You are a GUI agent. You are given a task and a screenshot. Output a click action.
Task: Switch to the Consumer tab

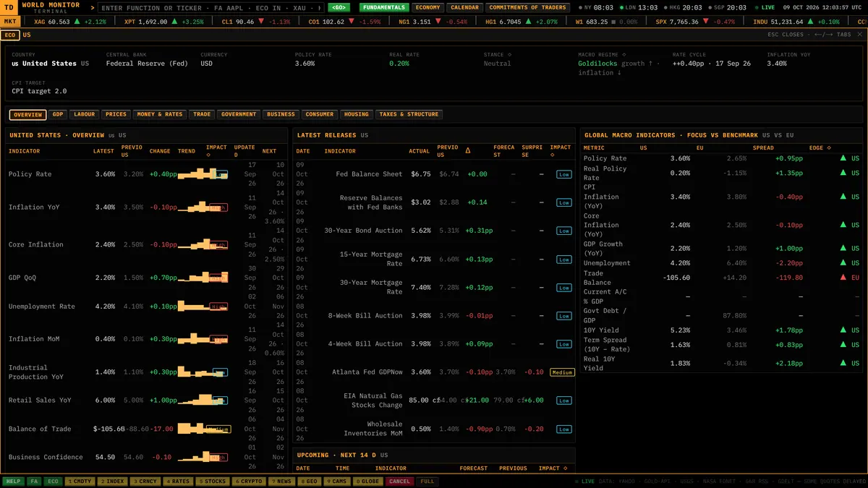pos(319,114)
